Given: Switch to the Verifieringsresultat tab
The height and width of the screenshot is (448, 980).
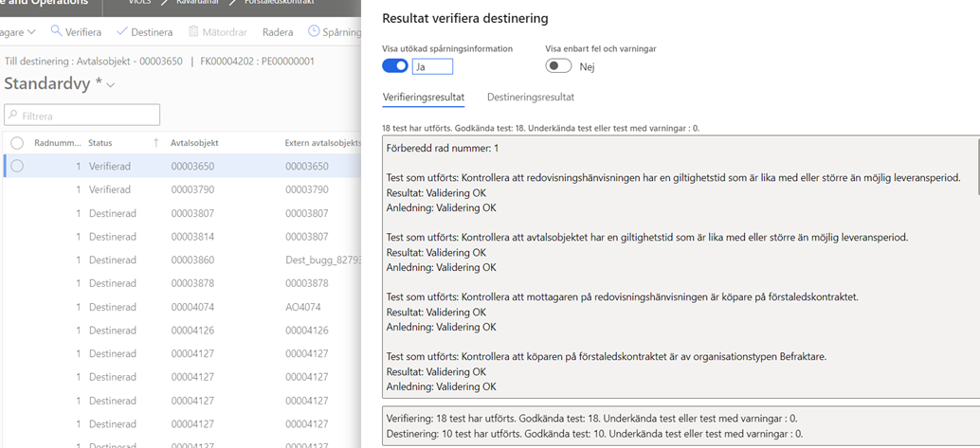Looking at the screenshot, I should 423,98.
